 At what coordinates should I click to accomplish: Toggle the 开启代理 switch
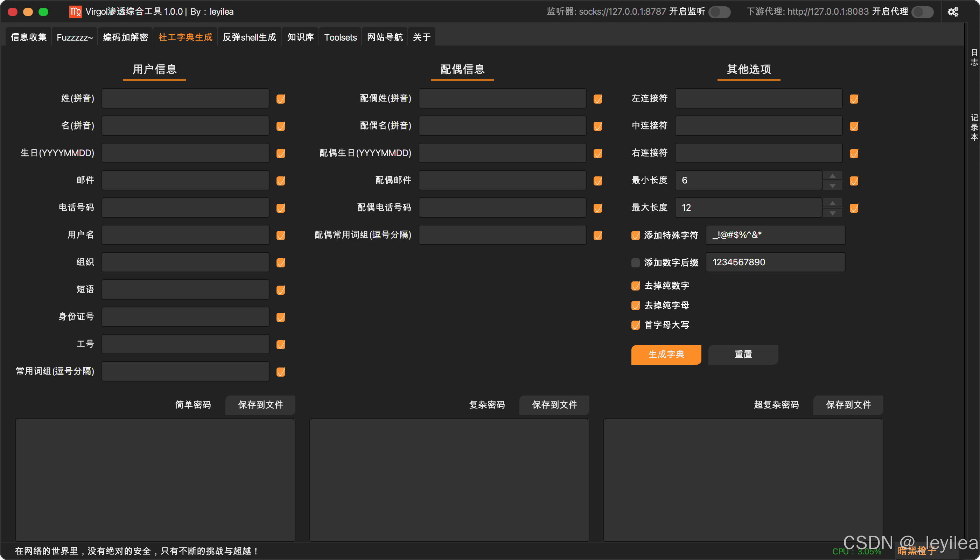click(922, 12)
